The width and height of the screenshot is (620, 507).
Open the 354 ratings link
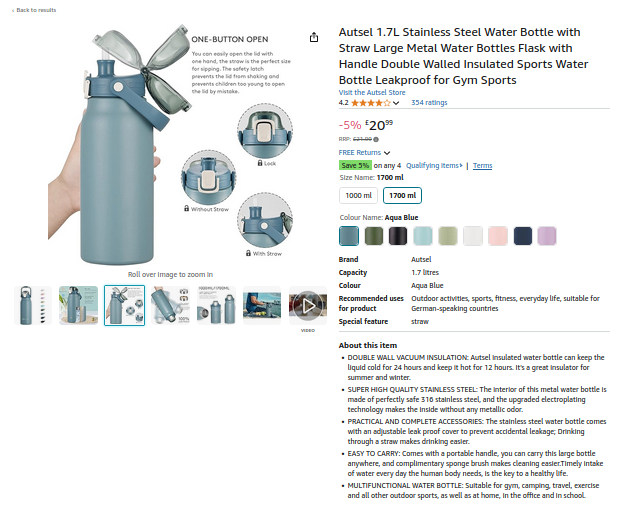[x=429, y=102]
